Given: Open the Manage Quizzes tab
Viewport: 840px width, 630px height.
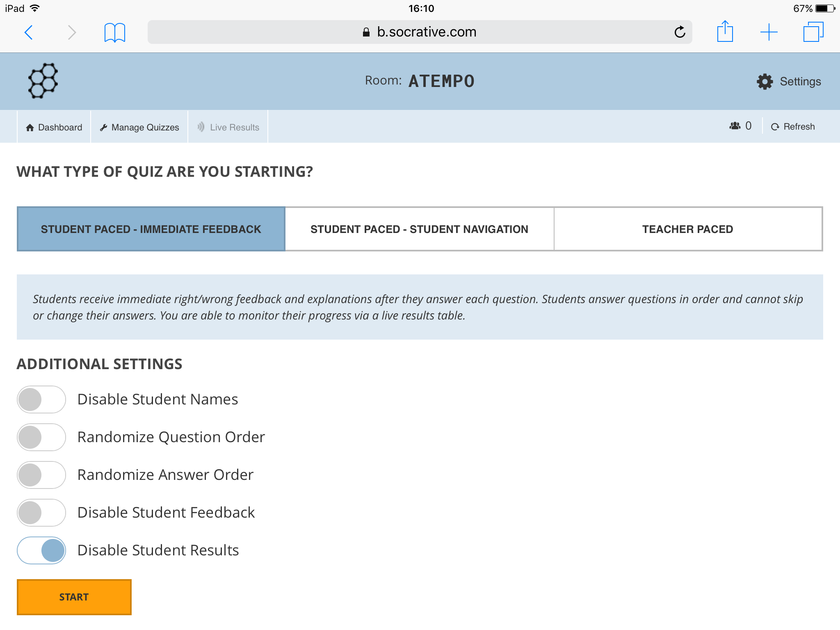Looking at the screenshot, I should [x=139, y=127].
